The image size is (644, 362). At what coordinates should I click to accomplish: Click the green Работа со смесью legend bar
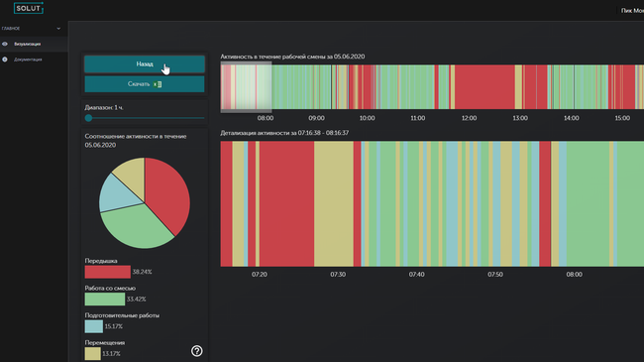[x=105, y=300]
